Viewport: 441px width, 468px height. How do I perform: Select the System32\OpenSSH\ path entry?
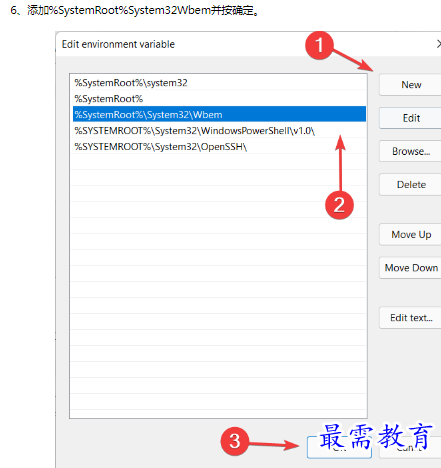point(219,146)
